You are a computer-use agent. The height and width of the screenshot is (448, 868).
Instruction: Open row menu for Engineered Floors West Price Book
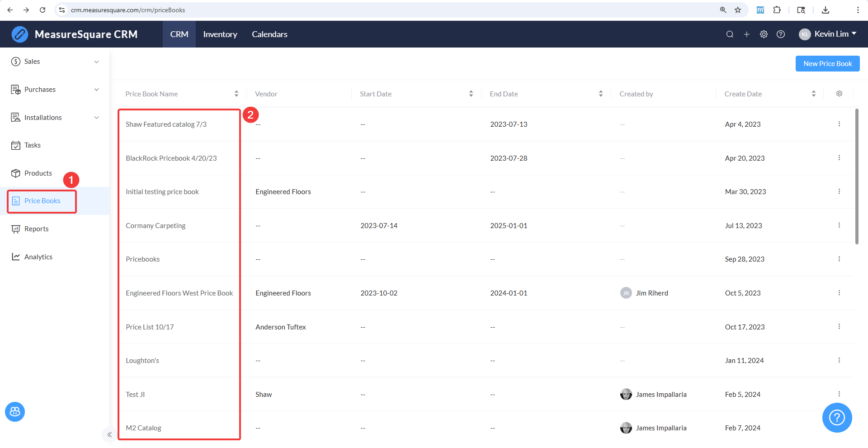839,293
